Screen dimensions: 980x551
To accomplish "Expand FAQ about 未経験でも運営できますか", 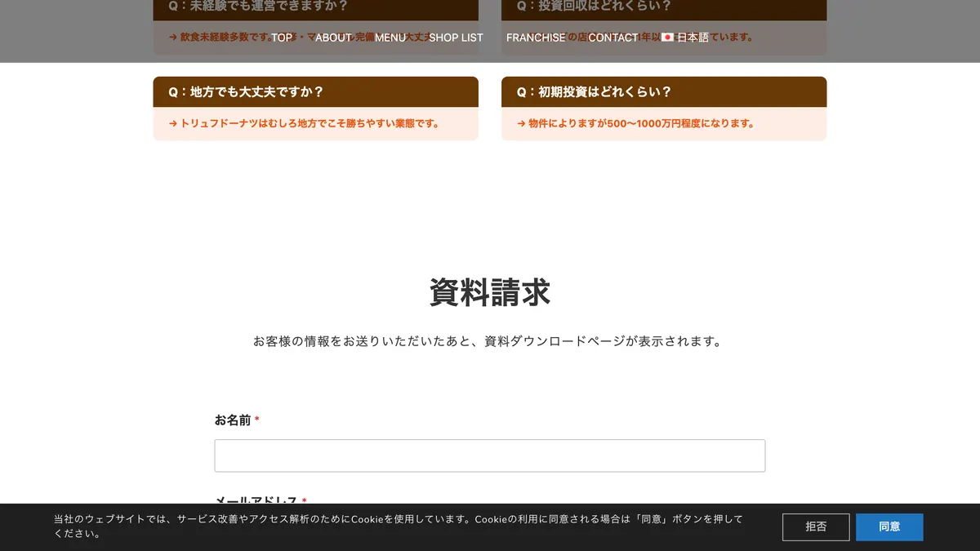I will (x=315, y=8).
